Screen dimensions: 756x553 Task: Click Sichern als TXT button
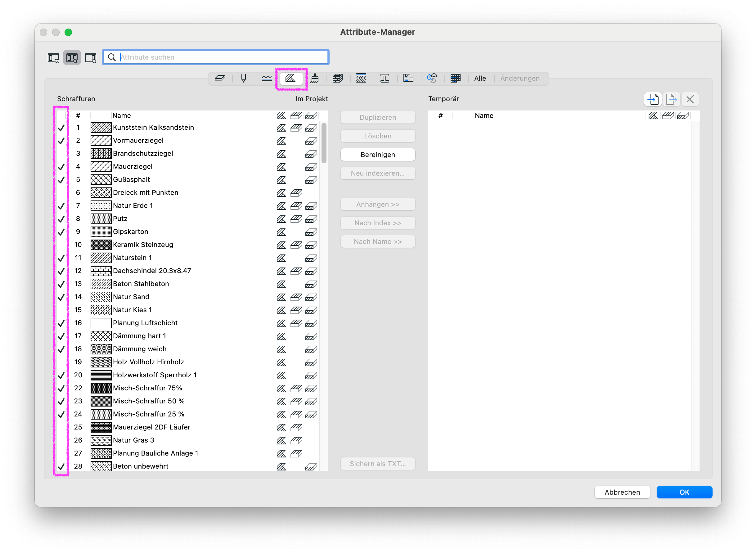click(x=378, y=464)
